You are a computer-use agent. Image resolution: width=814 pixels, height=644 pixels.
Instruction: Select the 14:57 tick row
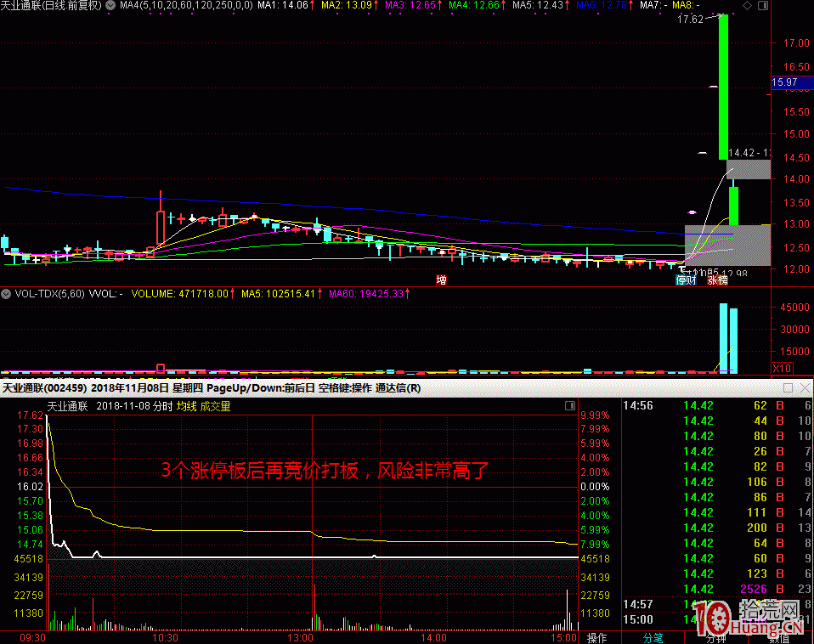tap(717, 604)
